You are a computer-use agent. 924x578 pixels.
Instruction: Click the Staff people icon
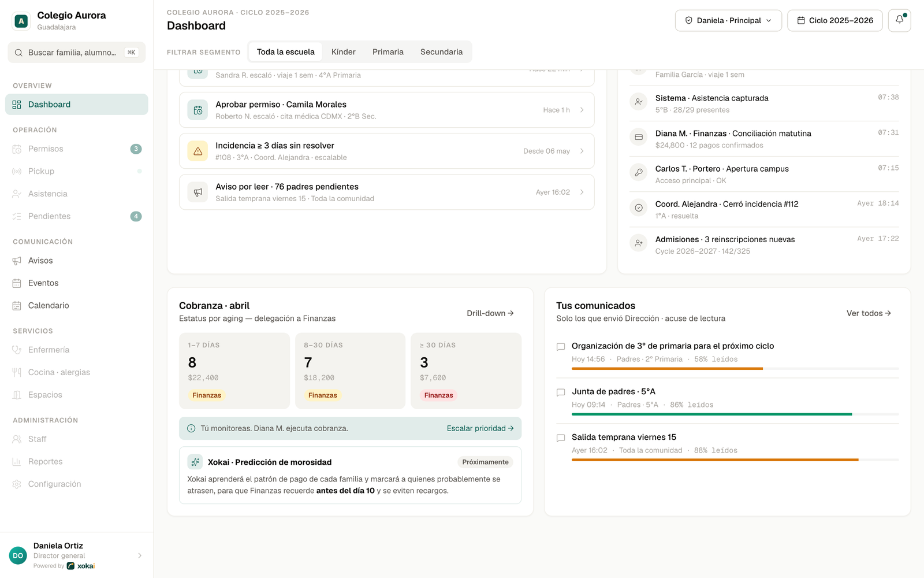17,439
